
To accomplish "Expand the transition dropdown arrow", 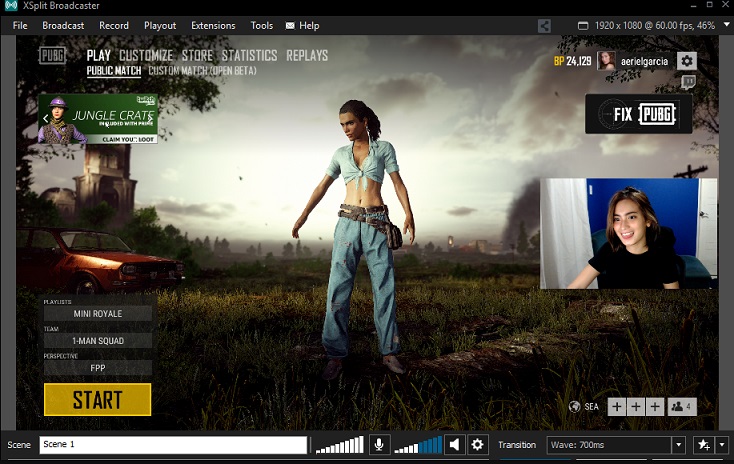I will (679, 445).
